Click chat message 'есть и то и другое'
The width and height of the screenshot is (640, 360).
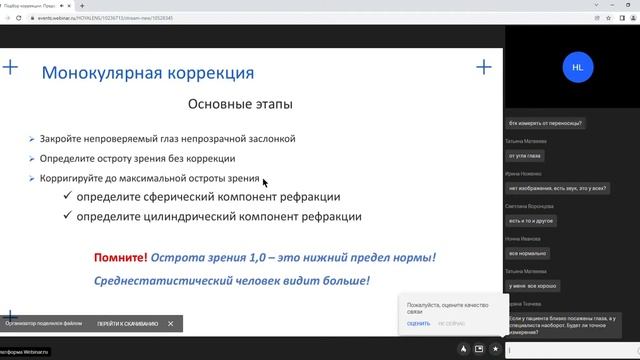click(531, 221)
